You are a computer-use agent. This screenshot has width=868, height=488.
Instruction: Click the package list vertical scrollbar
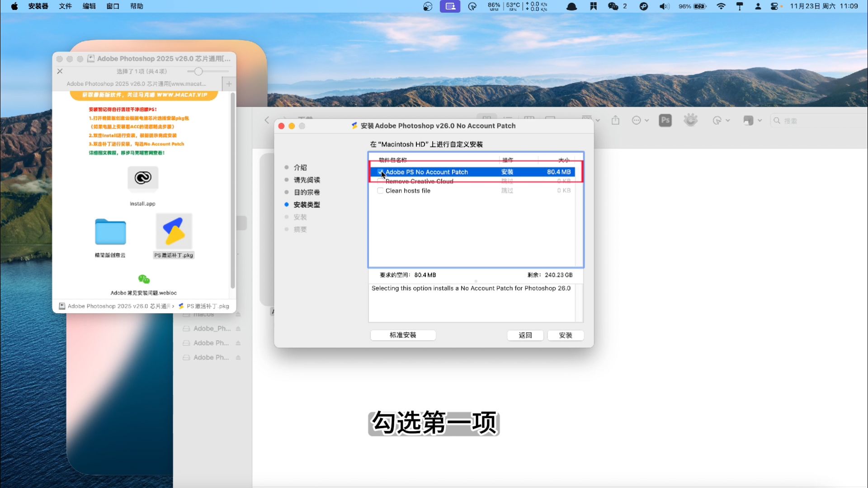579,210
